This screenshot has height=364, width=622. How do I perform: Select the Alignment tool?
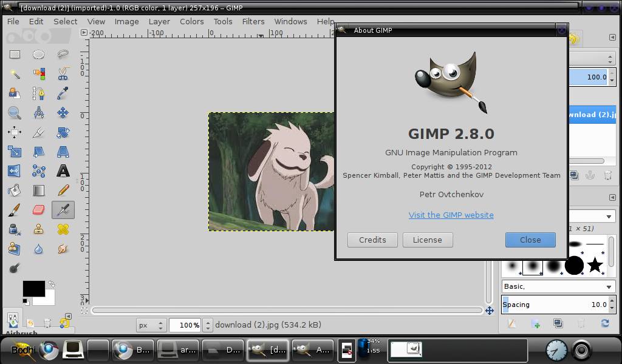(x=15, y=132)
